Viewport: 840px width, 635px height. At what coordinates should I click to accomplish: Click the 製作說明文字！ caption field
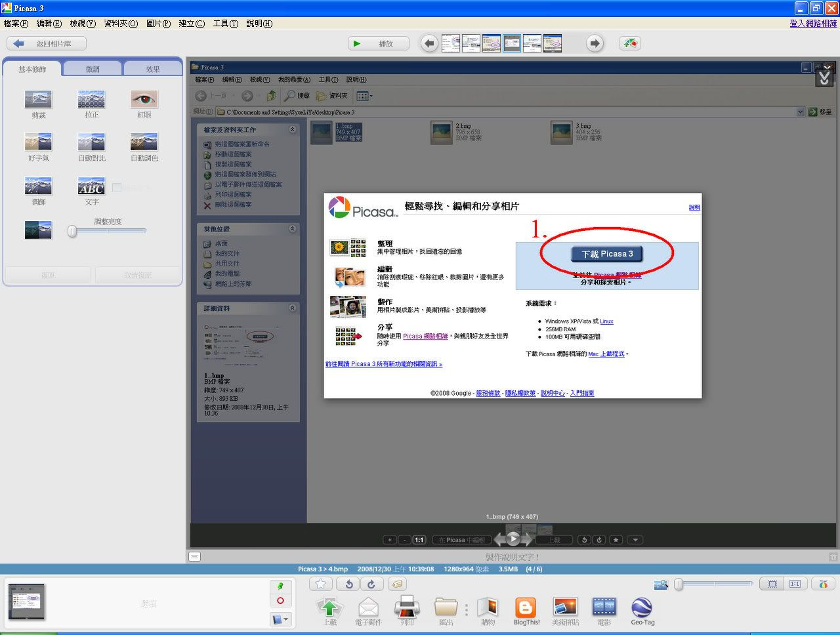pos(513,557)
